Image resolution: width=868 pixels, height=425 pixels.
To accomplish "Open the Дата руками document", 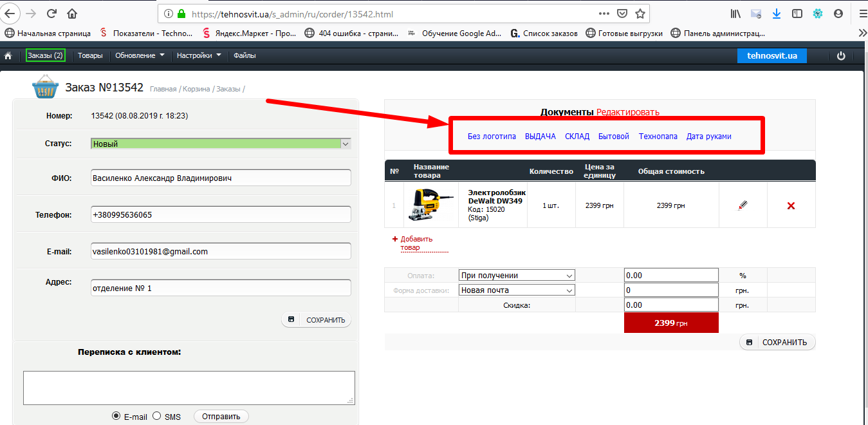I will click(709, 137).
